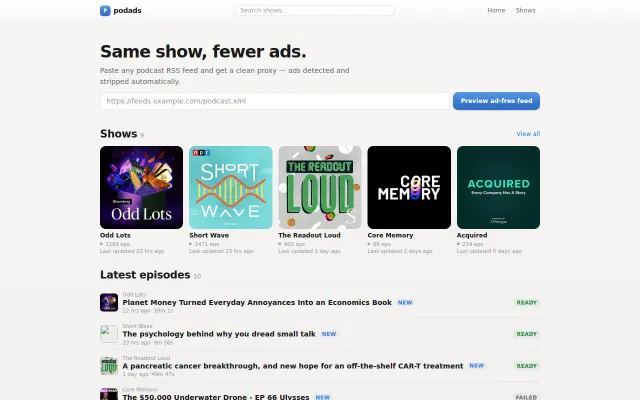Click 'The Readout Loud' label above cancer episode
Image resolution: width=640 pixels, height=400 pixels.
(x=146, y=358)
